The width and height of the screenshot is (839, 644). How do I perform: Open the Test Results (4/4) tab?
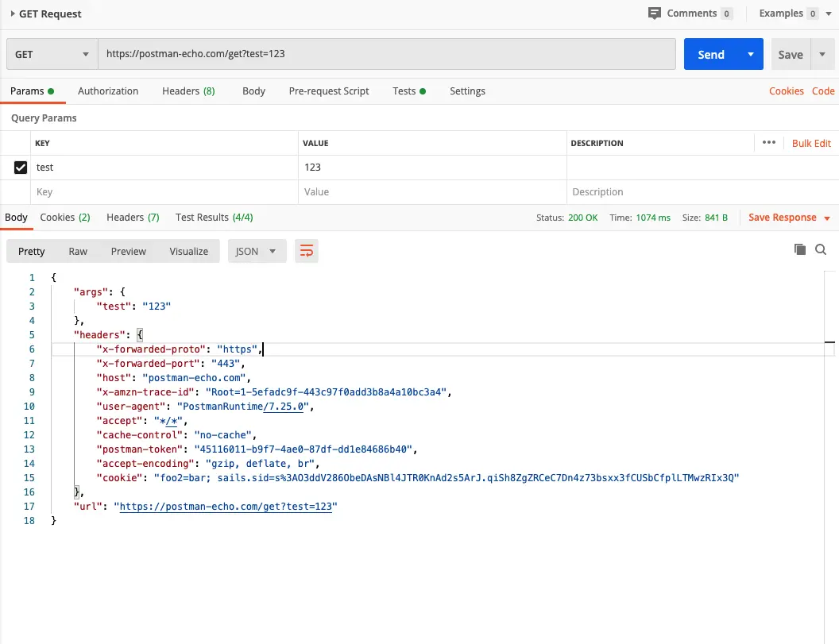coord(214,218)
